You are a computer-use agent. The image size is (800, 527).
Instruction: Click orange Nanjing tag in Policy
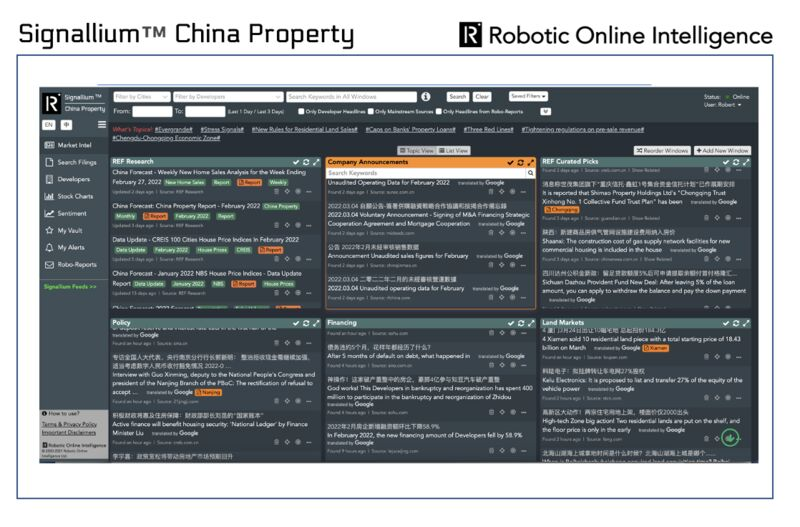(209, 393)
